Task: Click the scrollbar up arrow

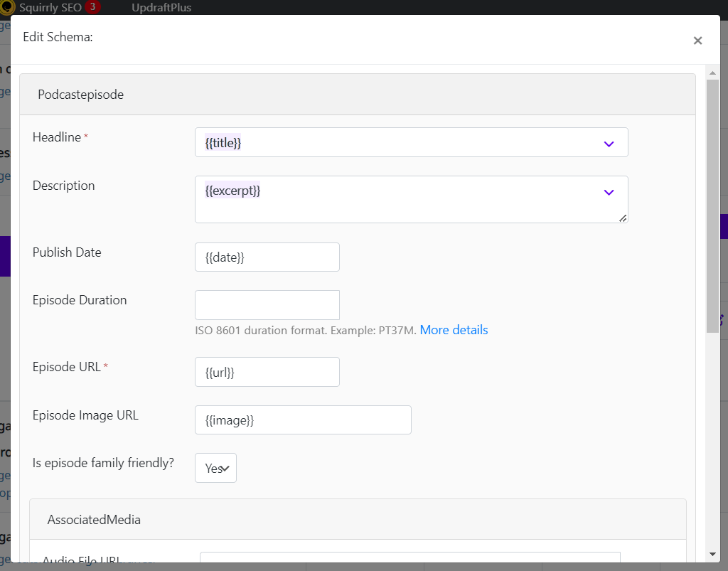Action: [712, 73]
